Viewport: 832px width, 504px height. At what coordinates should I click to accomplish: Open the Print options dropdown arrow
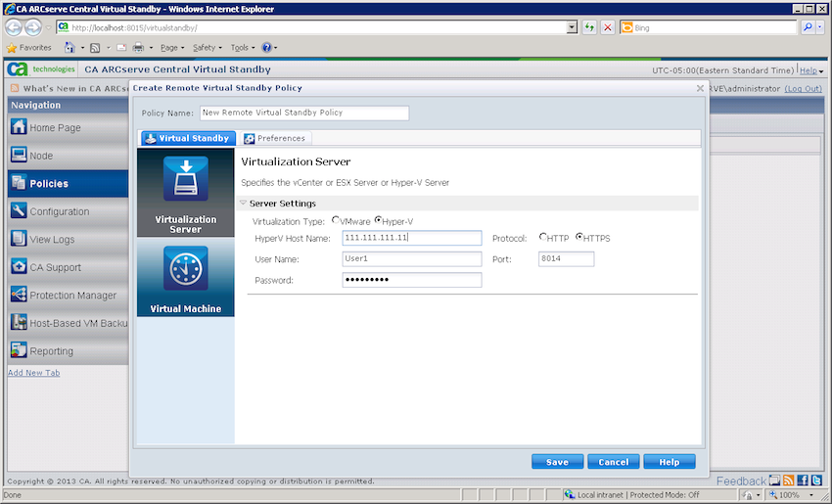point(151,48)
